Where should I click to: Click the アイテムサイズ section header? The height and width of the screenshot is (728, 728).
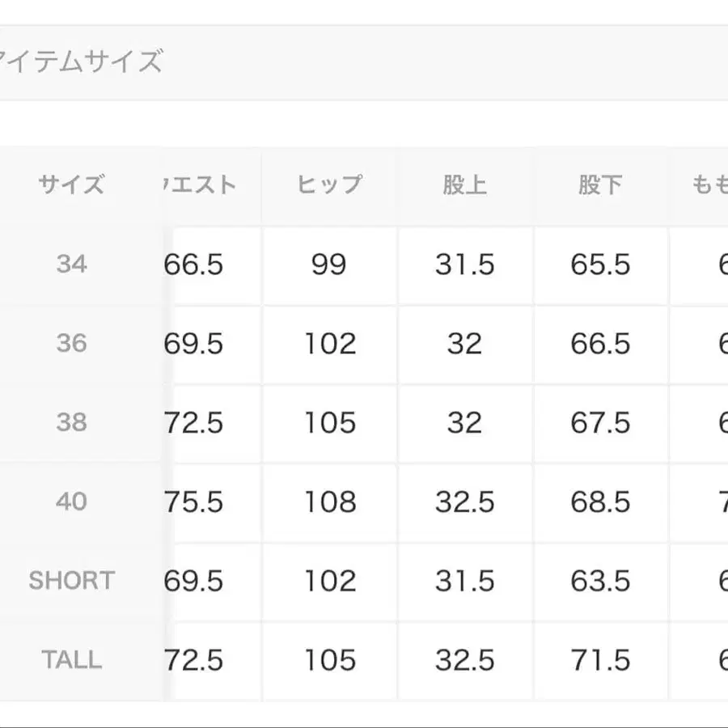coord(81,61)
